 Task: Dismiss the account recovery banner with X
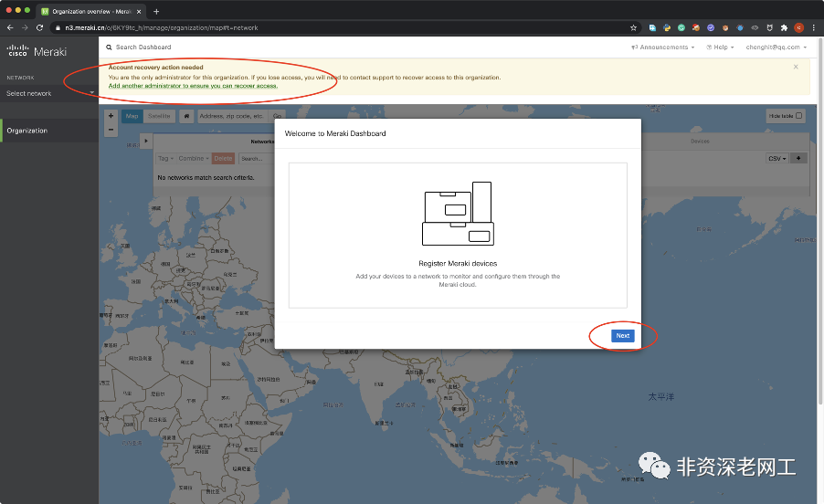pyautogui.click(x=796, y=67)
